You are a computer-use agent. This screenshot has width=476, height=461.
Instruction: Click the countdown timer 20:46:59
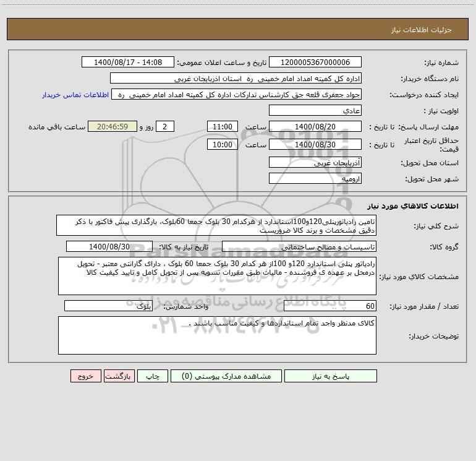[113, 126]
